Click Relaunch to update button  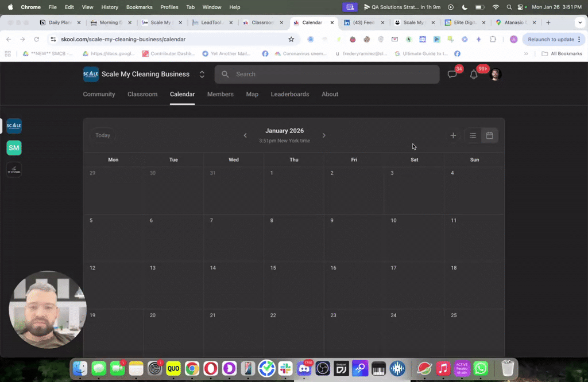[551, 40]
